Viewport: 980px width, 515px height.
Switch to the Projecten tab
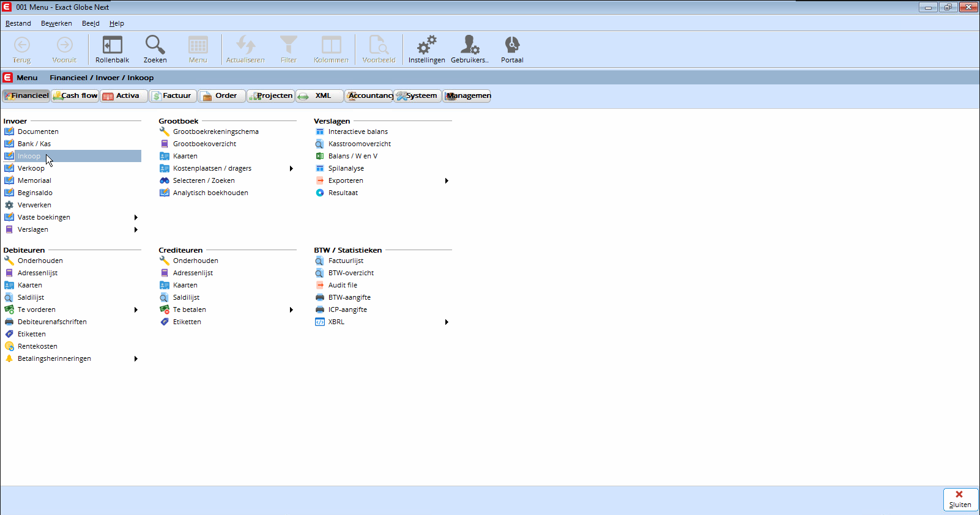pos(270,95)
